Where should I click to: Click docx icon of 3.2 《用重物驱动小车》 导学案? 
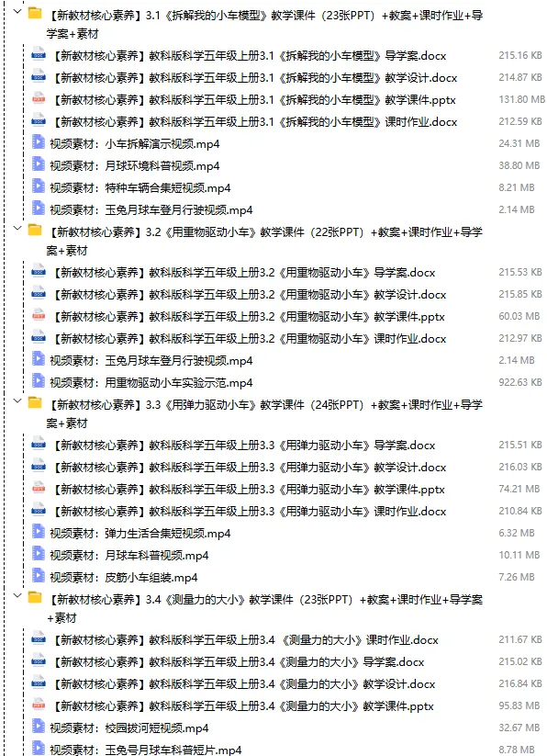[x=38, y=271]
